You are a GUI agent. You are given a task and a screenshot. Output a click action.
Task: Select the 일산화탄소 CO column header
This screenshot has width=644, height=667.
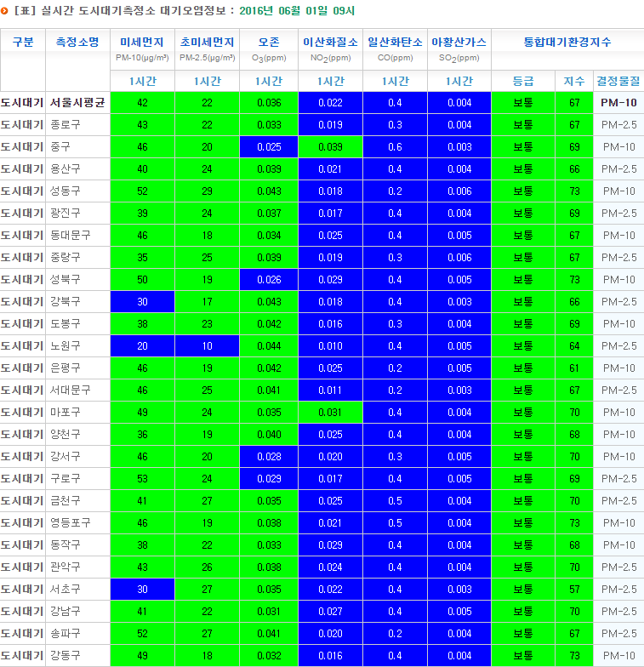pyautogui.click(x=395, y=49)
